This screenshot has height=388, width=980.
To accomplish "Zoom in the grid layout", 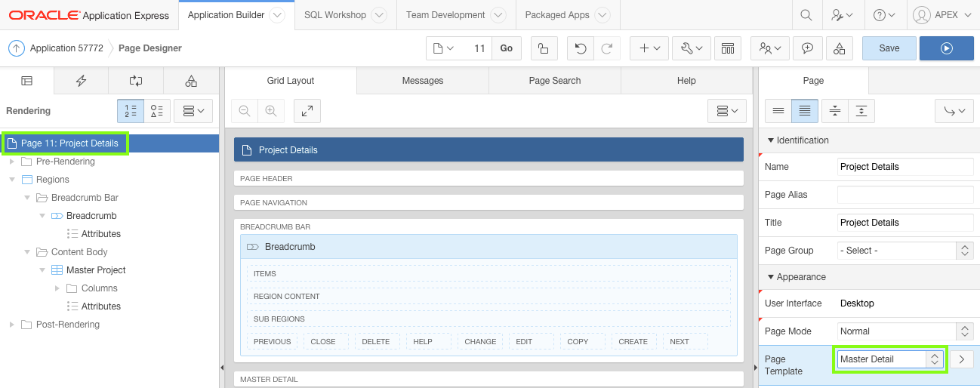I will click(x=270, y=111).
